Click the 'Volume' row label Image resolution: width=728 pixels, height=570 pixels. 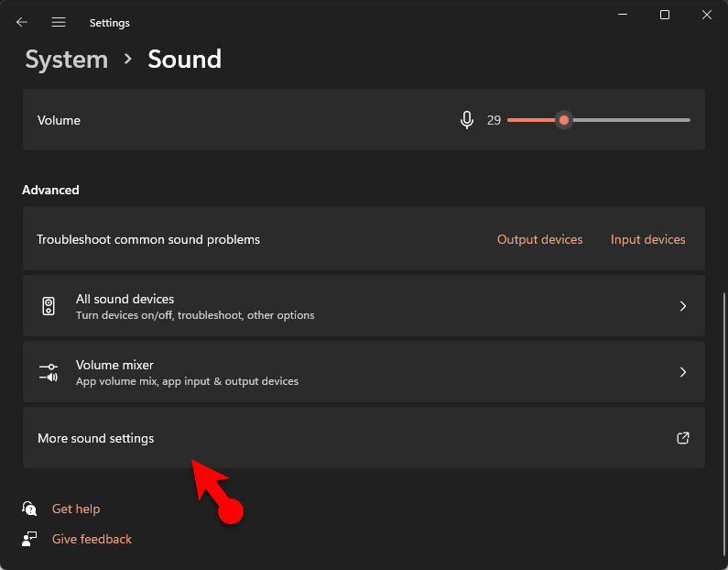tap(59, 120)
